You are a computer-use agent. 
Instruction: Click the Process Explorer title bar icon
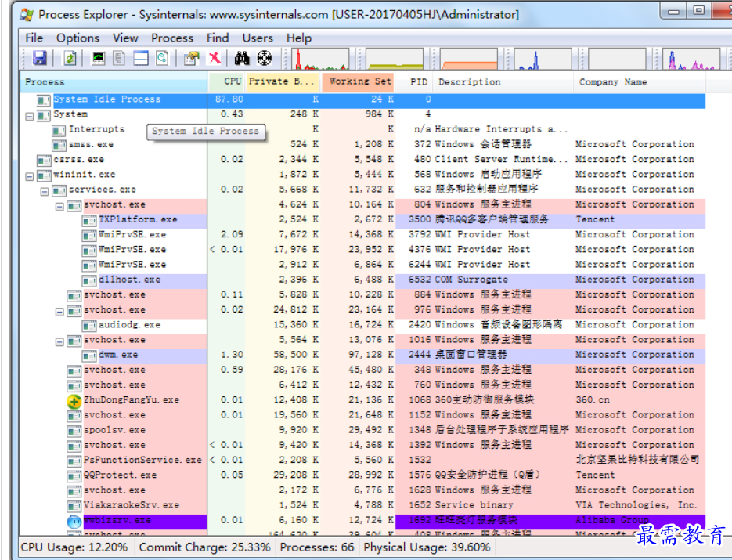click(27, 14)
